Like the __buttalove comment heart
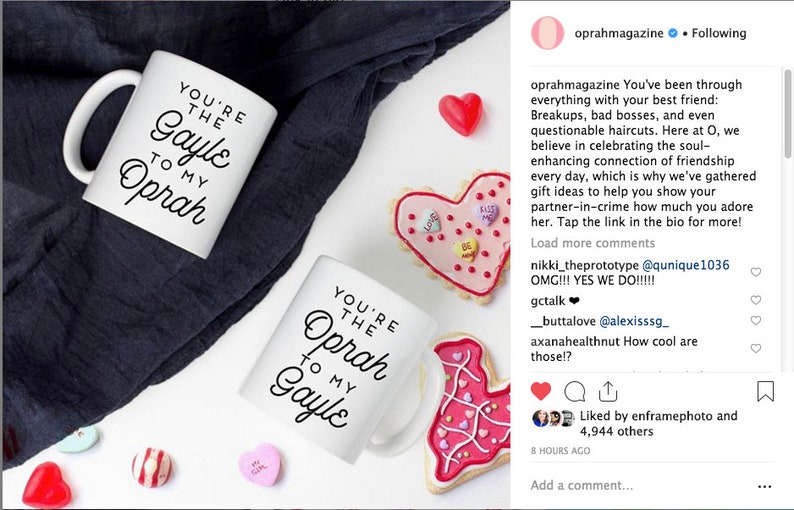The width and height of the screenshot is (794, 510). pyautogui.click(x=756, y=320)
